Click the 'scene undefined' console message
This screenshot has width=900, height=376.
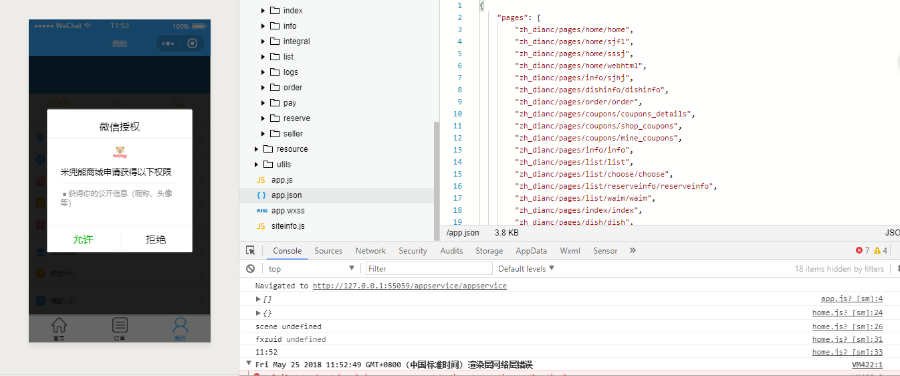(288, 327)
